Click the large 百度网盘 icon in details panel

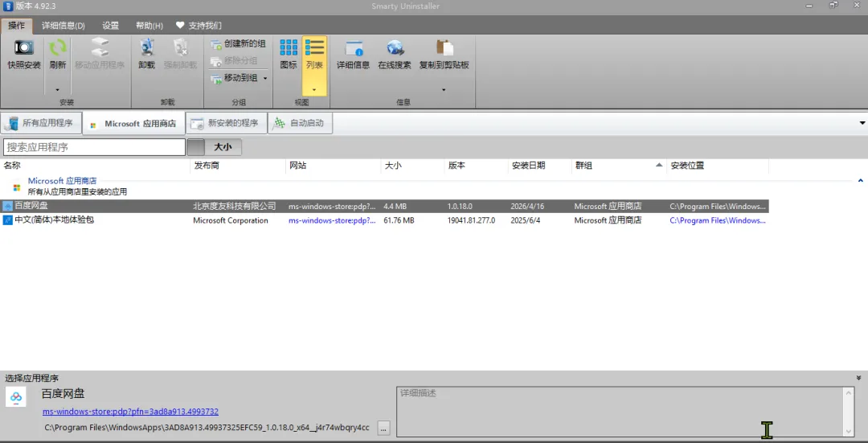15,396
